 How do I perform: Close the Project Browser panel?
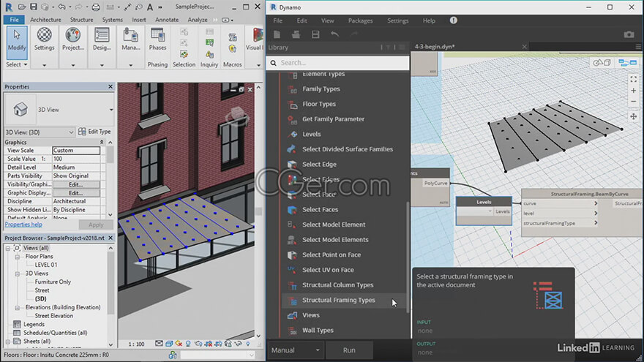[x=111, y=238]
